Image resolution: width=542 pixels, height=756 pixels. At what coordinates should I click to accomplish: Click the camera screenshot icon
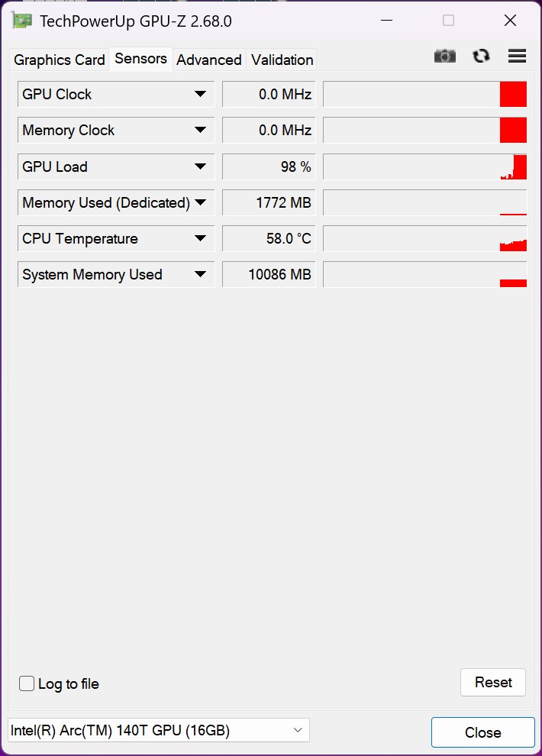tap(444, 56)
